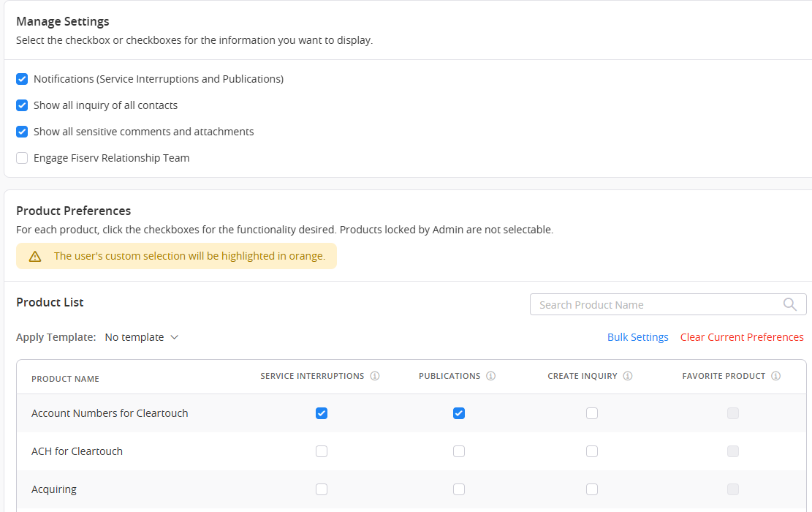
Task: Open the Apply Template dropdown
Action: coord(142,337)
